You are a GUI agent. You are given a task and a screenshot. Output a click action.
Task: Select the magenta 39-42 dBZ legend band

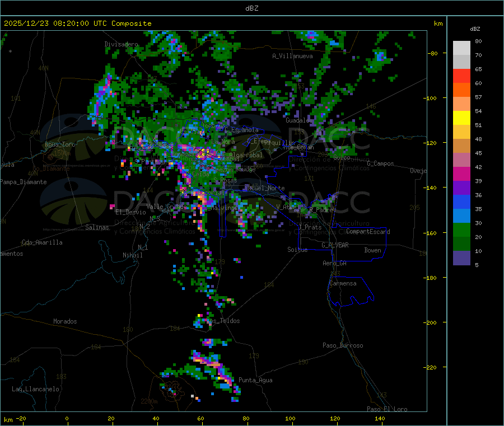point(461,174)
